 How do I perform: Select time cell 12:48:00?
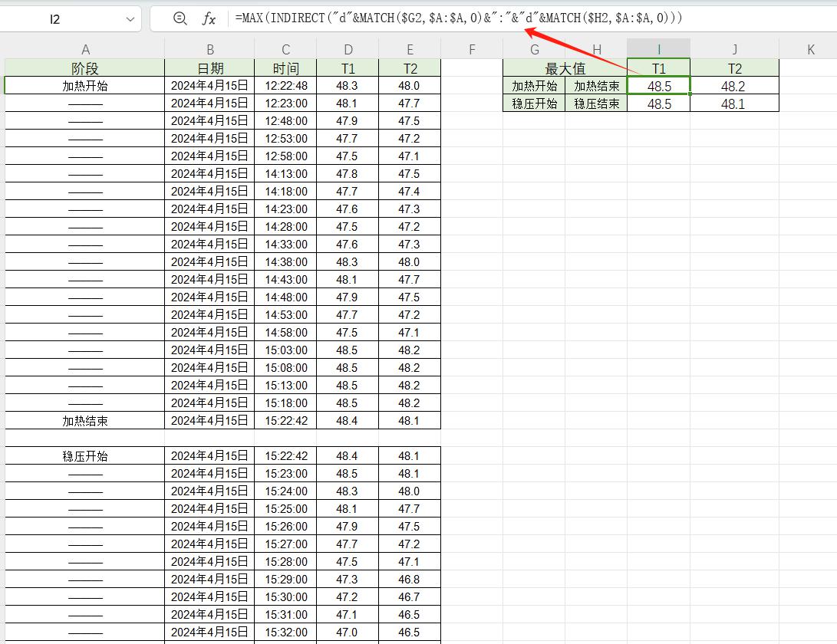coord(285,120)
